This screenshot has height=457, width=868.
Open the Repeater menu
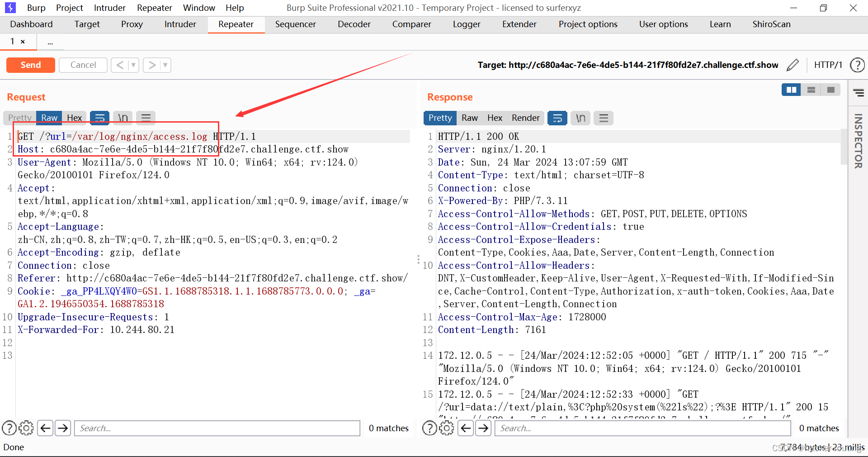point(155,8)
